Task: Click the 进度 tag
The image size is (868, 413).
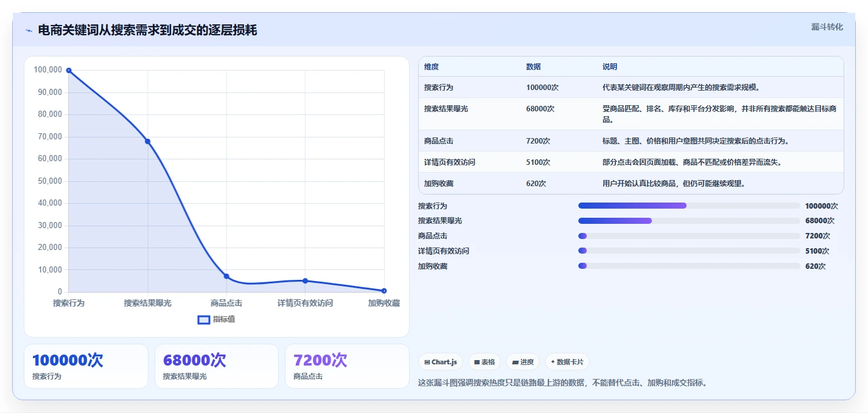Action: (x=523, y=362)
